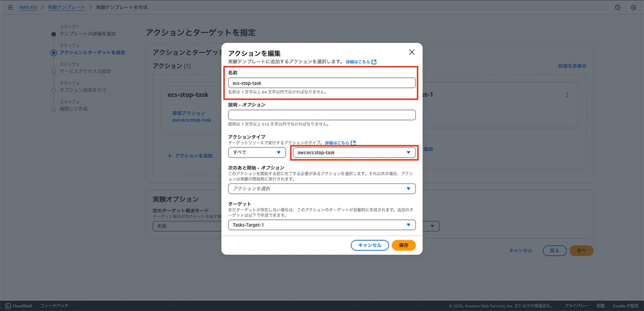
Task: Click the page キャンセル link at bottom
Action: (x=521, y=250)
